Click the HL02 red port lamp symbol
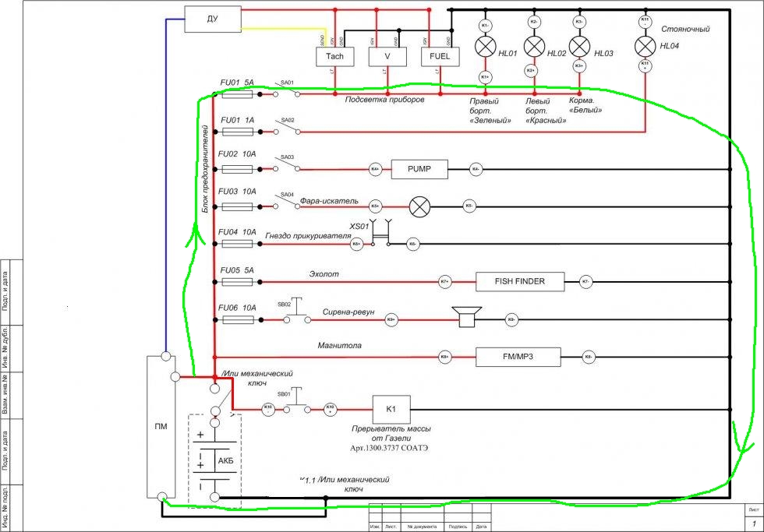 pos(534,47)
